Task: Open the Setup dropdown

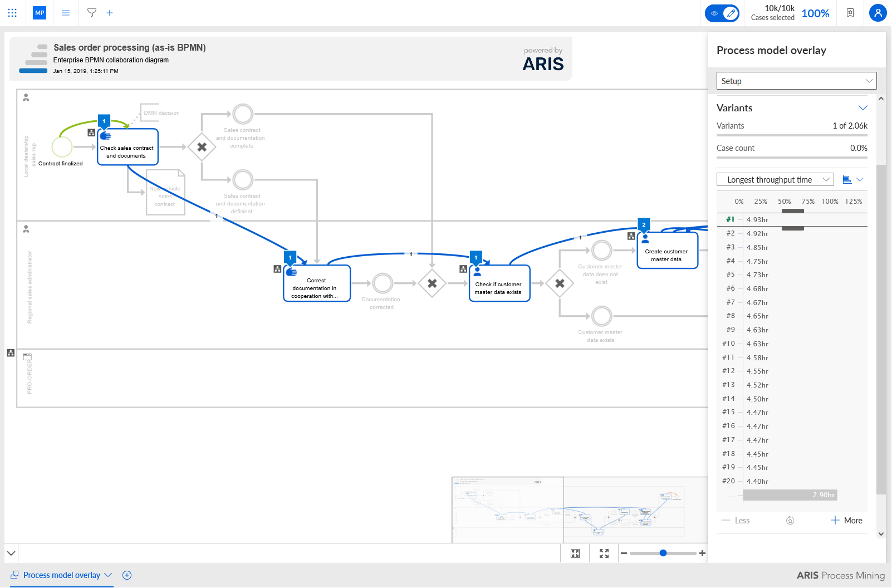Action: pyautogui.click(x=797, y=81)
